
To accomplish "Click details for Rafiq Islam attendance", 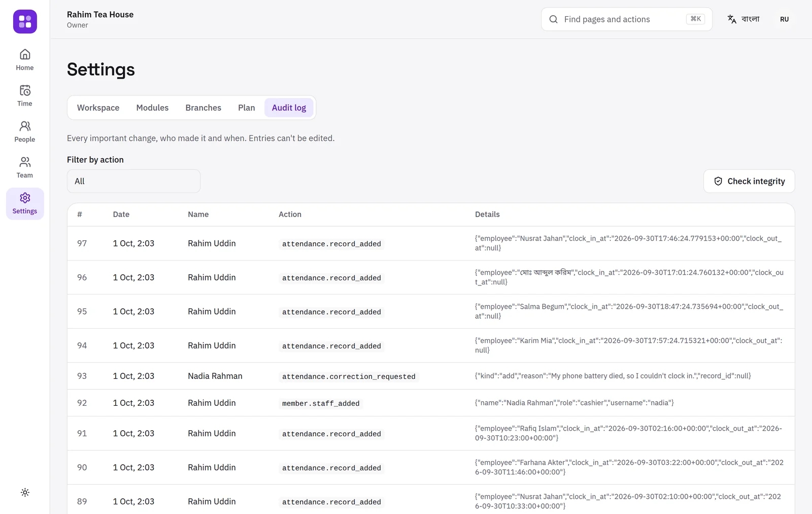I will 629,433.
